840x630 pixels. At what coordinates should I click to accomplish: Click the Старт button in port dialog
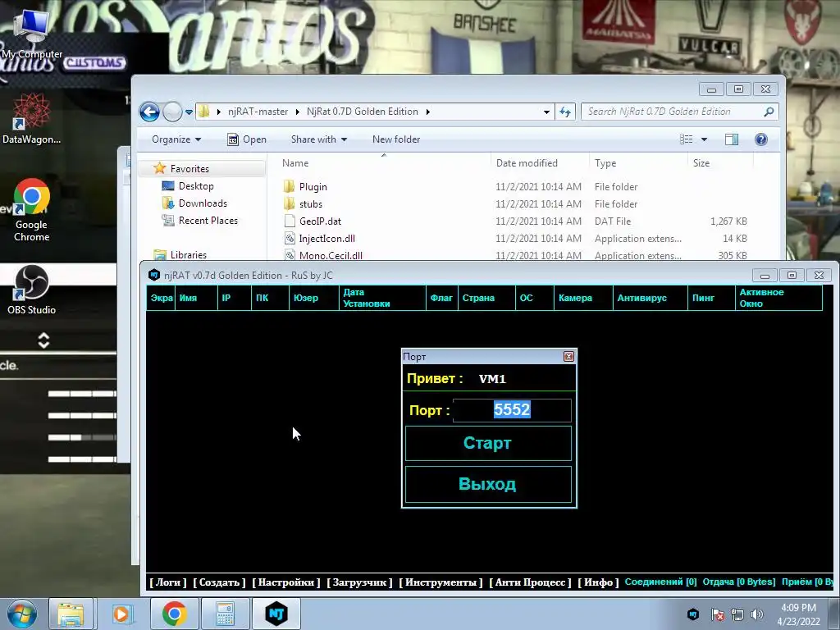[x=488, y=443]
